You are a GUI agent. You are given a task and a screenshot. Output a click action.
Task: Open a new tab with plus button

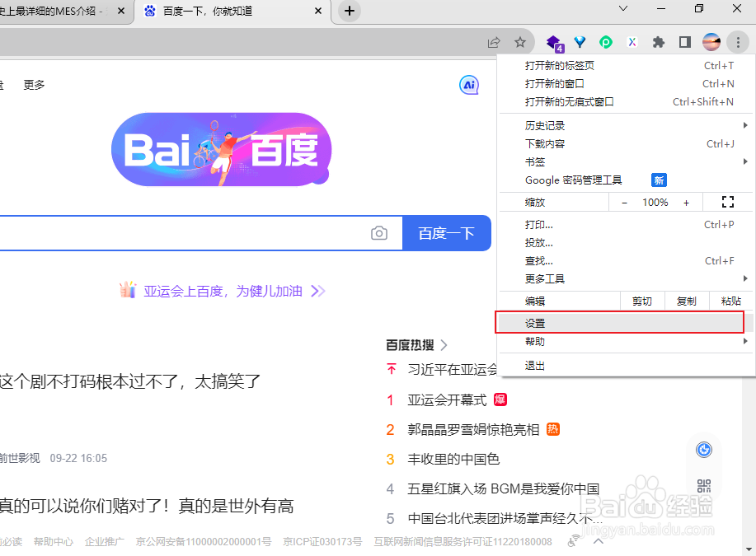coord(350,11)
